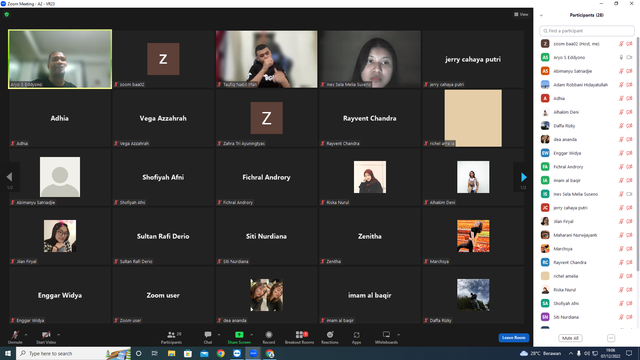The height and width of the screenshot is (360, 640).
Task: Click the Windows taskbar search box
Action: pyautogui.click(x=73, y=353)
